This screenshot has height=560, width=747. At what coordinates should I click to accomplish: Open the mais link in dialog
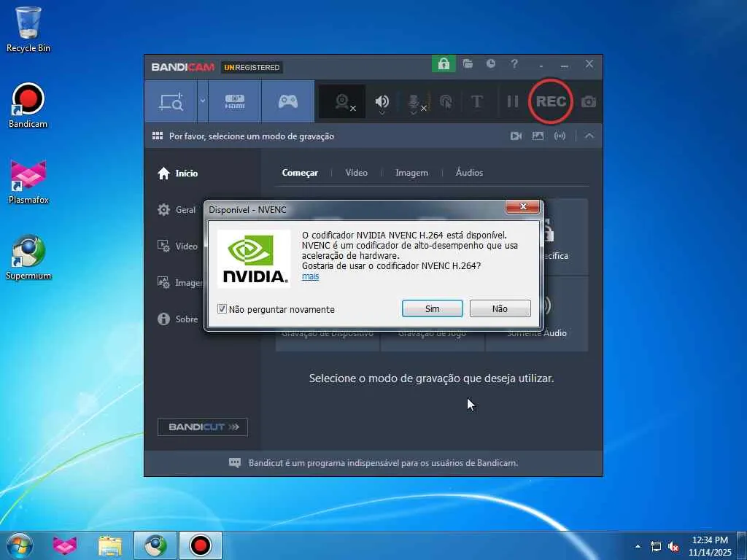[310, 276]
